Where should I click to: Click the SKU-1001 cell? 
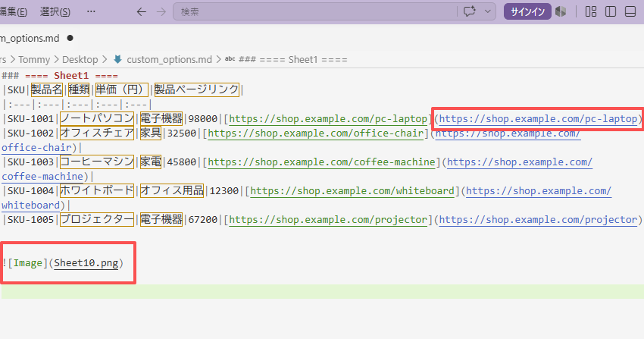[31, 119]
